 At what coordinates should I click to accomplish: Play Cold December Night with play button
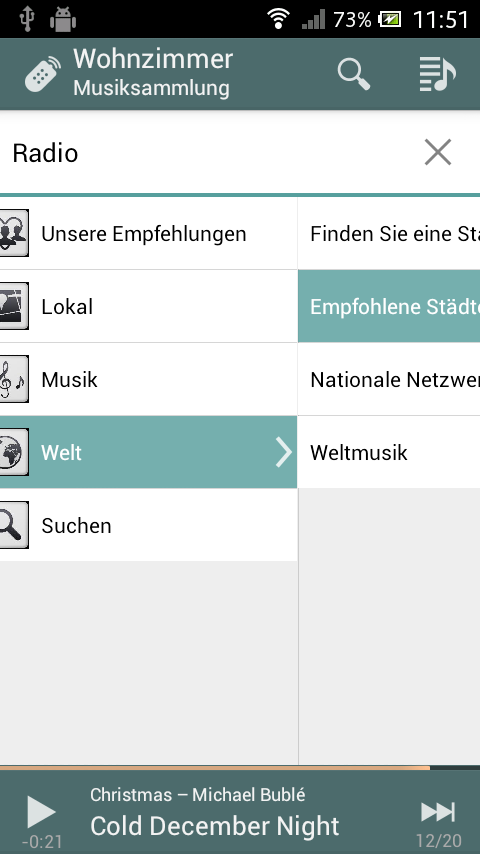pyautogui.click(x=41, y=812)
